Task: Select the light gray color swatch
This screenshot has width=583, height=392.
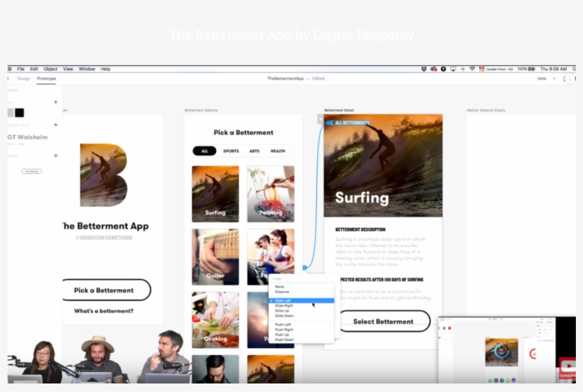Action: point(11,113)
